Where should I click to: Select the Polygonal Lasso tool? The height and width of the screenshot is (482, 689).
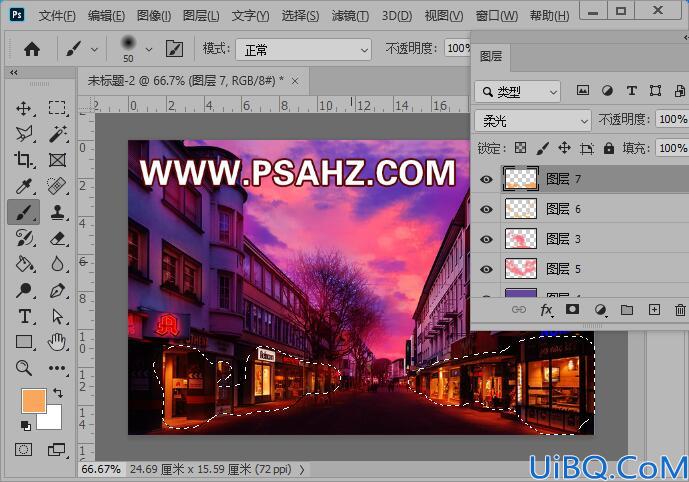[x=24, y=134]
